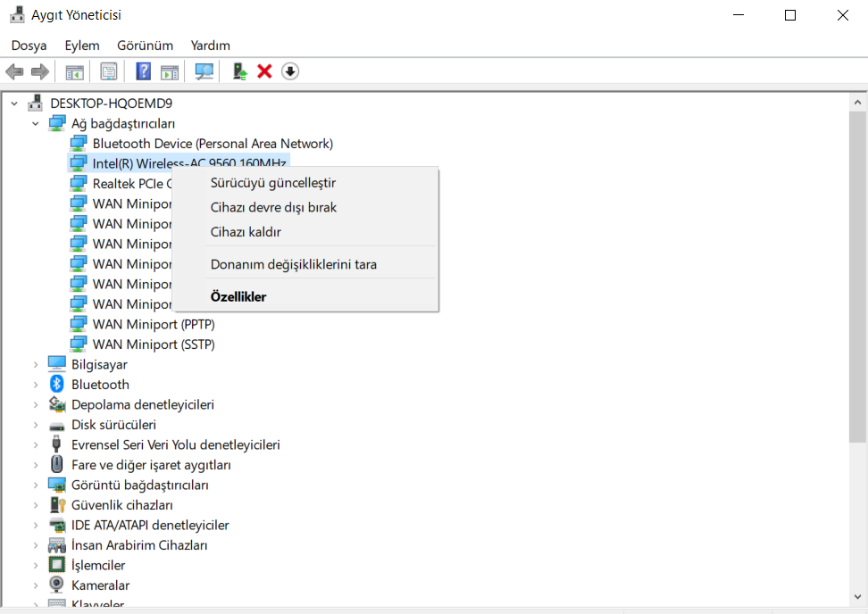
Task: Click the uninstall device red X icon
Action: click(263, 71)
